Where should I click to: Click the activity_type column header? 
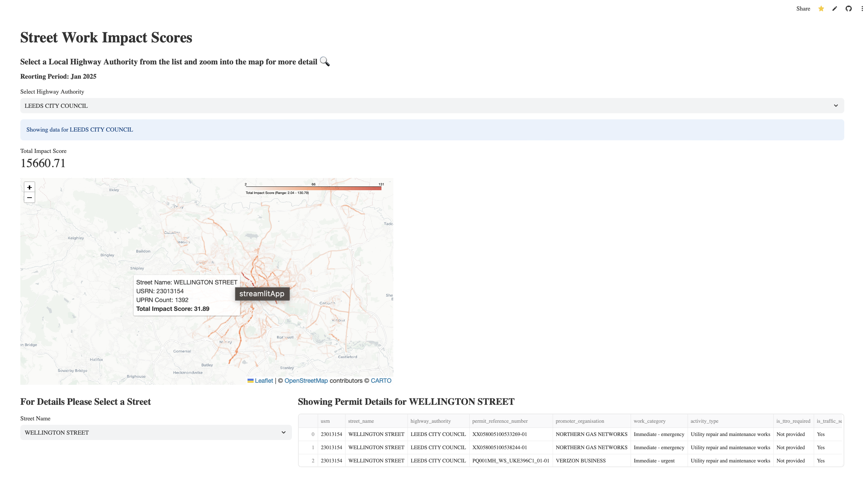[704, 421]
